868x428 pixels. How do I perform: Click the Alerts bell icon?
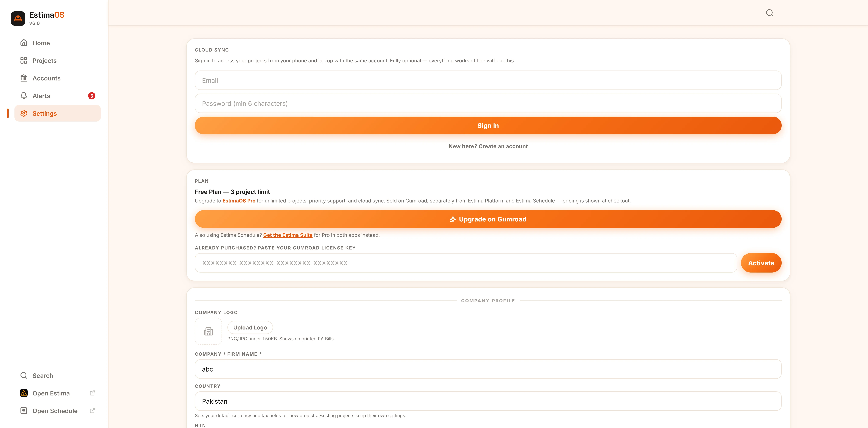pyautogui.click(x=24, y=96)
